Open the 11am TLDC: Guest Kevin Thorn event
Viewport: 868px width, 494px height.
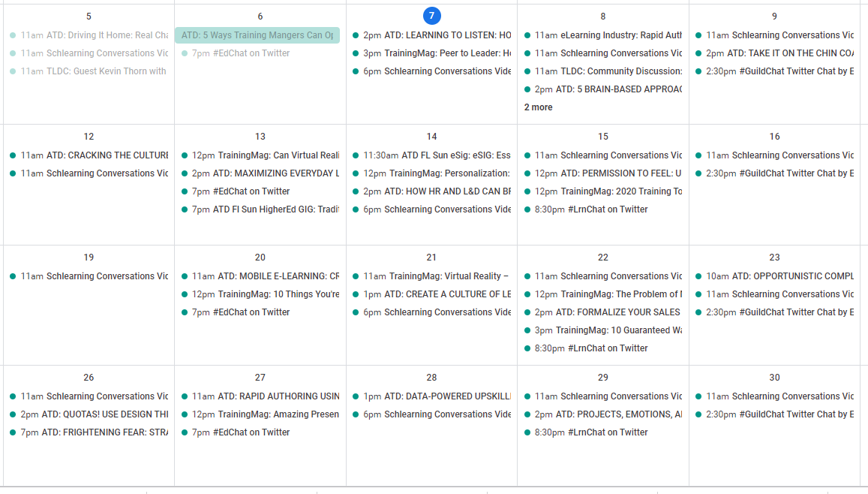(89, 71)
